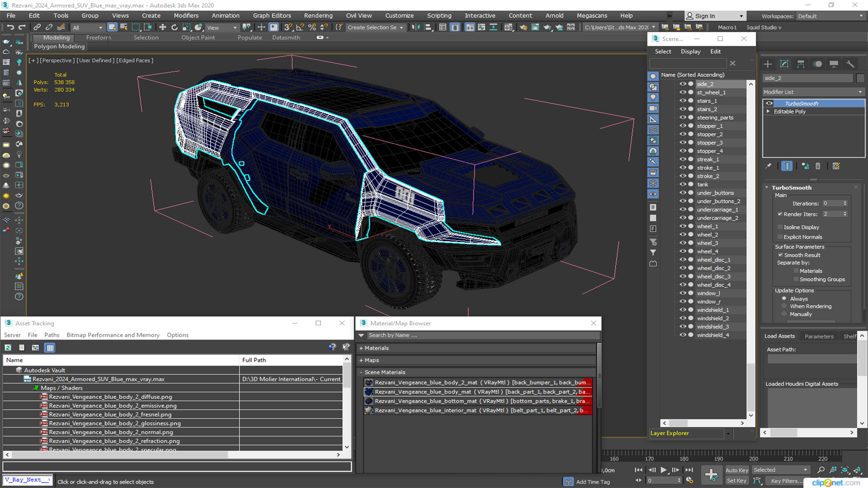Open Display menu in Scene Explorer
868x488 pixels.
pyautogui.click(x=690, y=52)
